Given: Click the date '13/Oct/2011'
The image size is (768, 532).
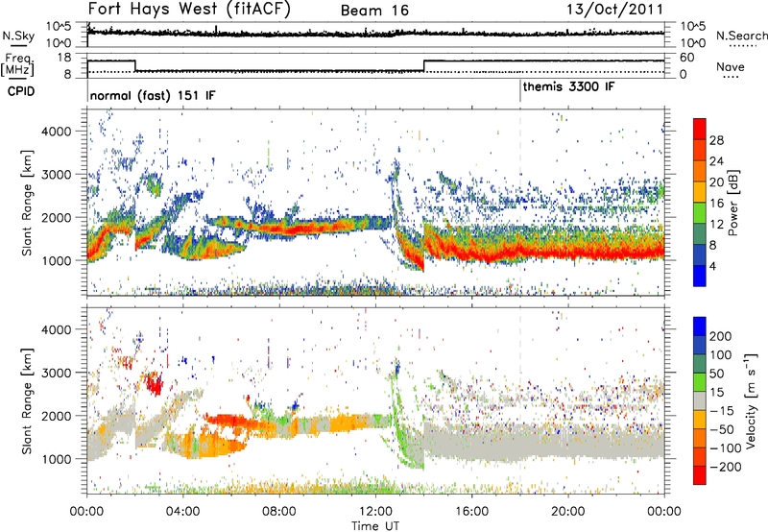Looking at the screenshot, I should [615, 10].
